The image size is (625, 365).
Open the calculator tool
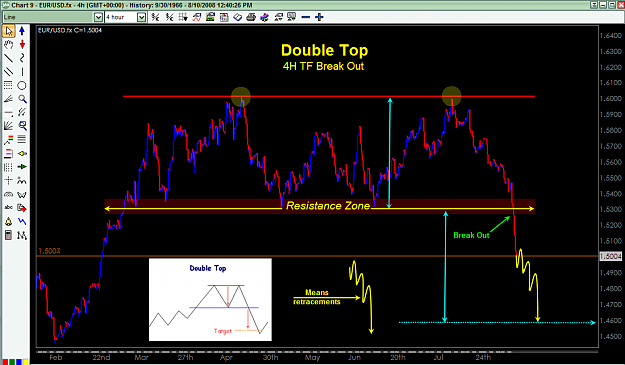9,235
